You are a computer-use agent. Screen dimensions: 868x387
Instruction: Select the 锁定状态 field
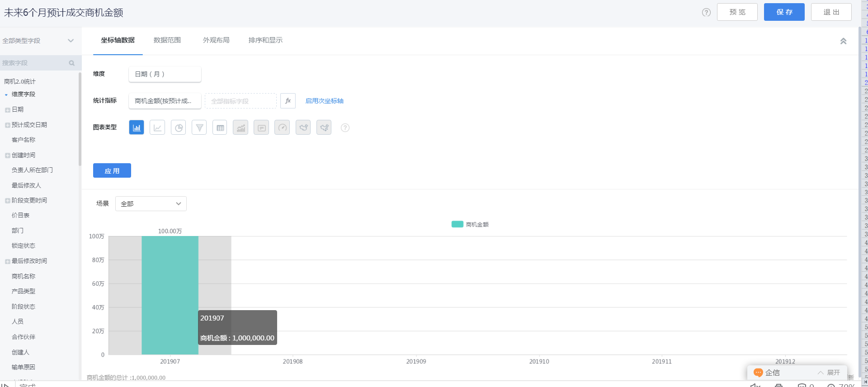pos(24,246)
